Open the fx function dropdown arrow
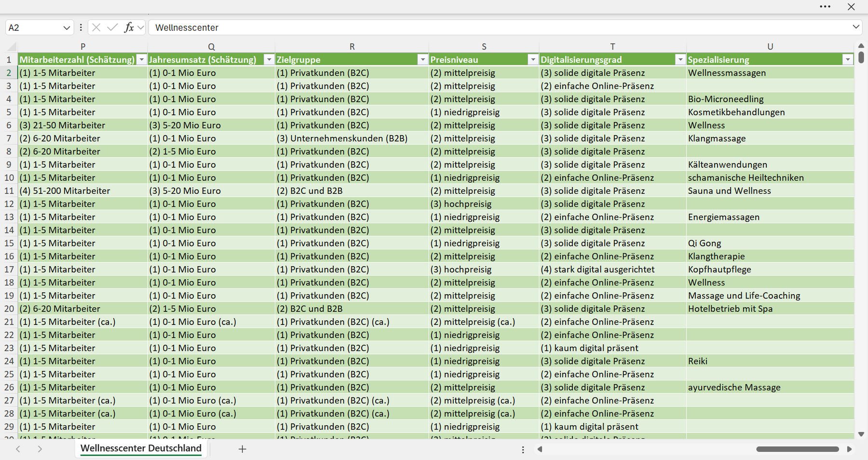Image resolution: width=868 pixels, height=460 pixels. (x=140, y=27)
